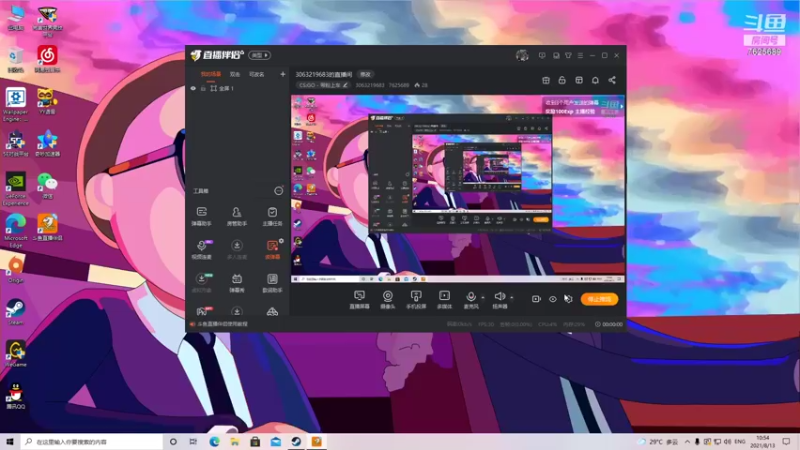This screenshot has height=450, width=800.
Task: Expand speaker settings arrow
Action: click(511, 297)
